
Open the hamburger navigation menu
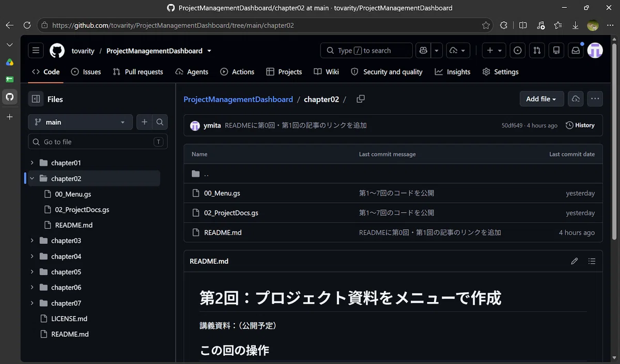click(x=36, y=51)
